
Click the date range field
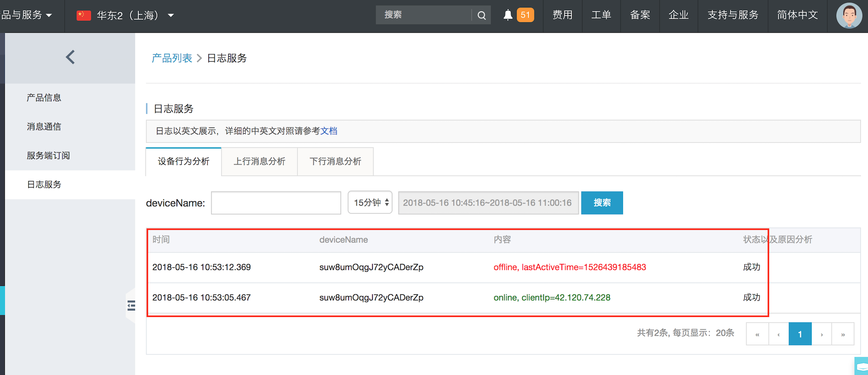489,203
